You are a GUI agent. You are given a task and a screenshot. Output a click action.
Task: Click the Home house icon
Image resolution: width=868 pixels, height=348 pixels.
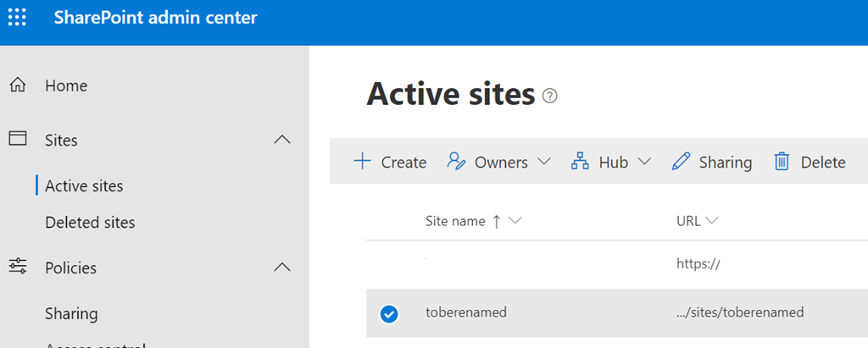[17, 86]
